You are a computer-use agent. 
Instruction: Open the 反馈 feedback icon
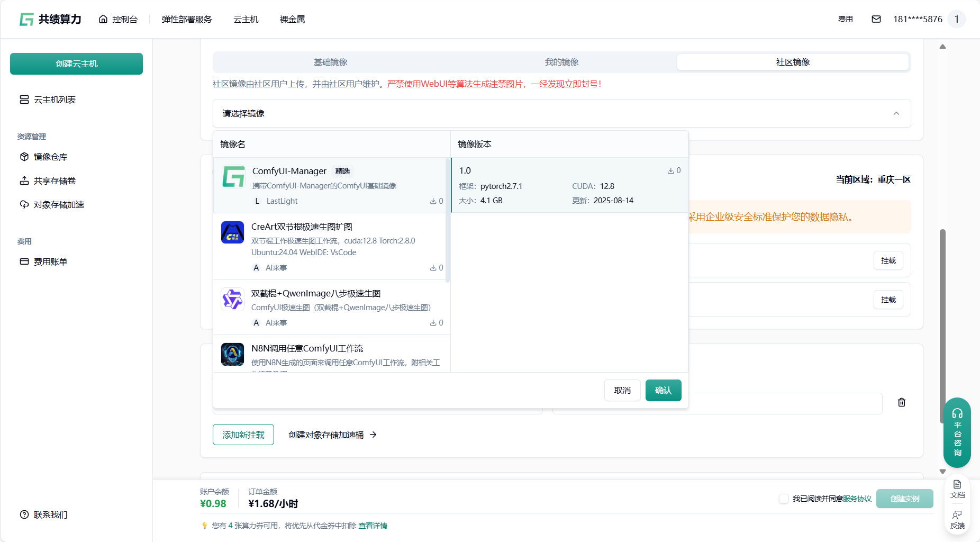tap(957, 520)
